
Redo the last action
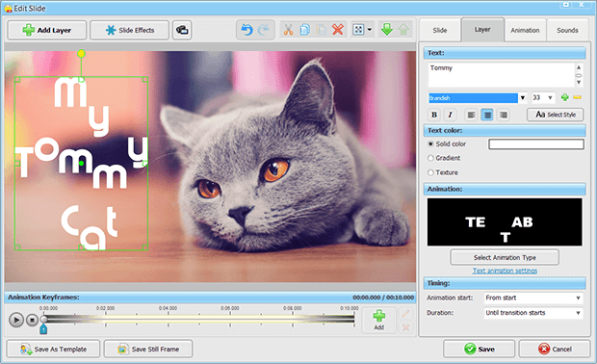tap(264, 30)
